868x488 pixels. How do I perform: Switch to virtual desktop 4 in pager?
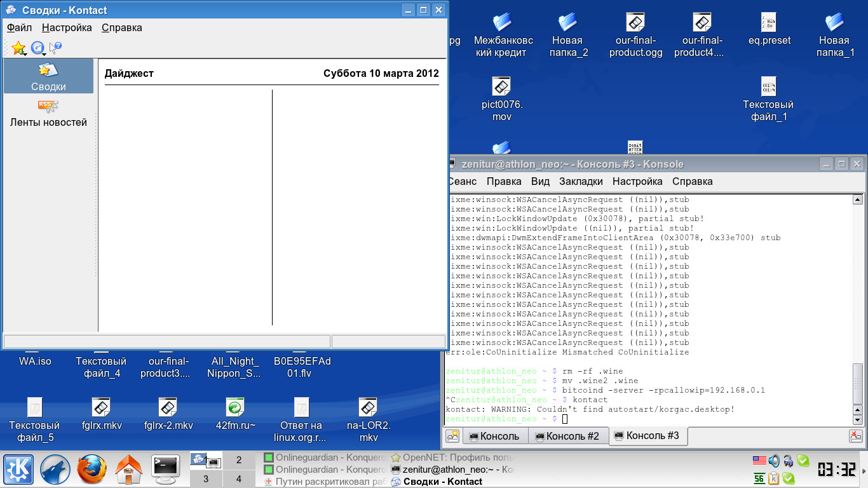pos(239,478)
